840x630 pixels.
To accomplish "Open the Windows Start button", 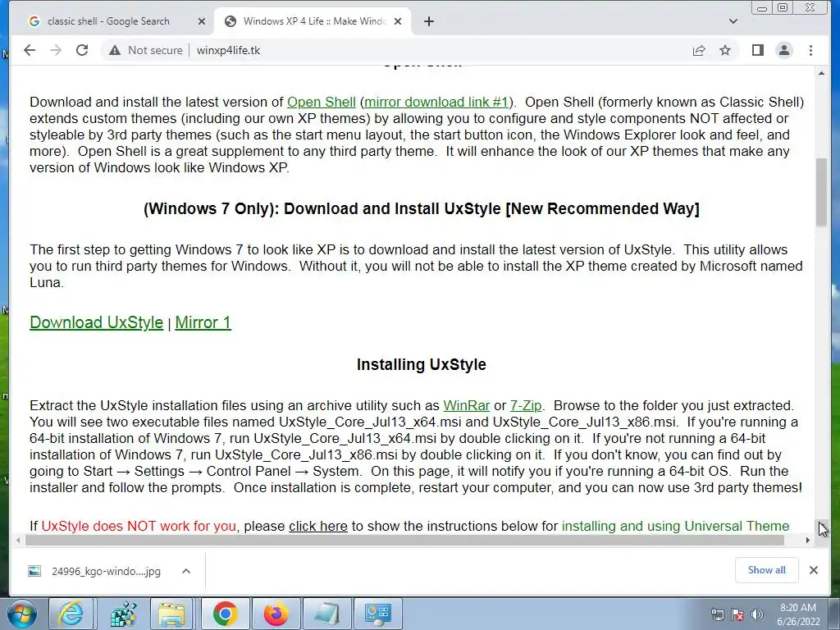I will coord(21,614).
